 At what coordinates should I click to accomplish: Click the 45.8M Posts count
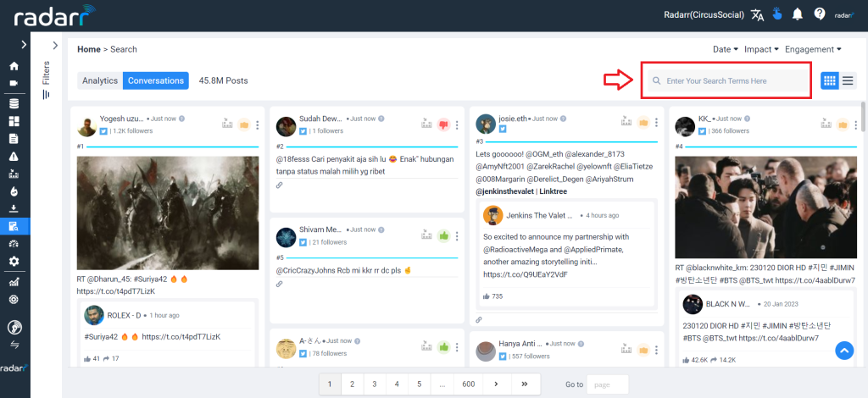[223, 80]
